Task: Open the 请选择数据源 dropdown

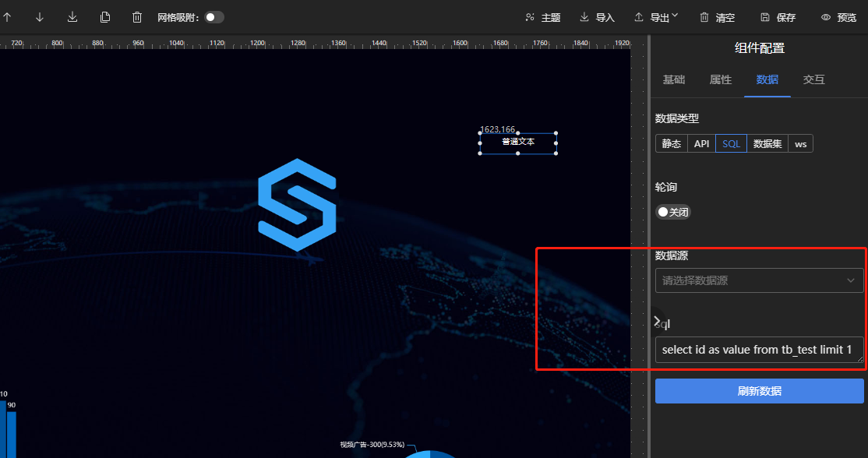Action: click(x=759, y=280)
